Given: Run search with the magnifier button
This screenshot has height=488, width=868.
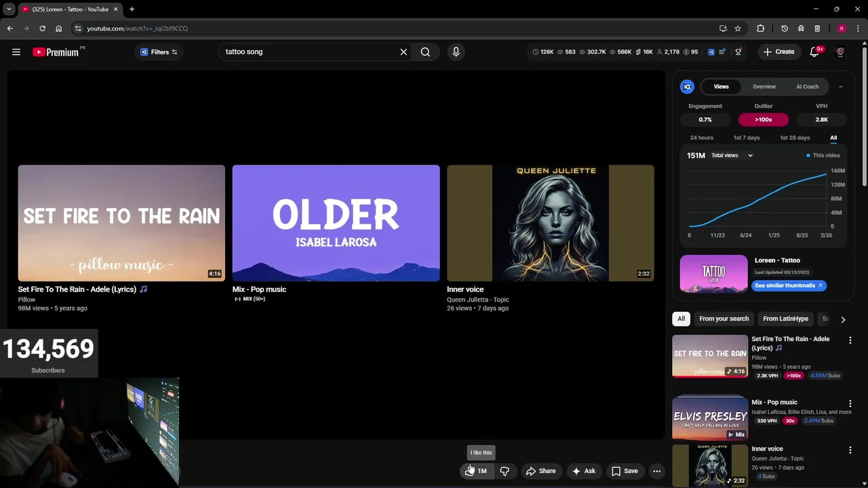Looking at the screenshot, I should 425,52.
